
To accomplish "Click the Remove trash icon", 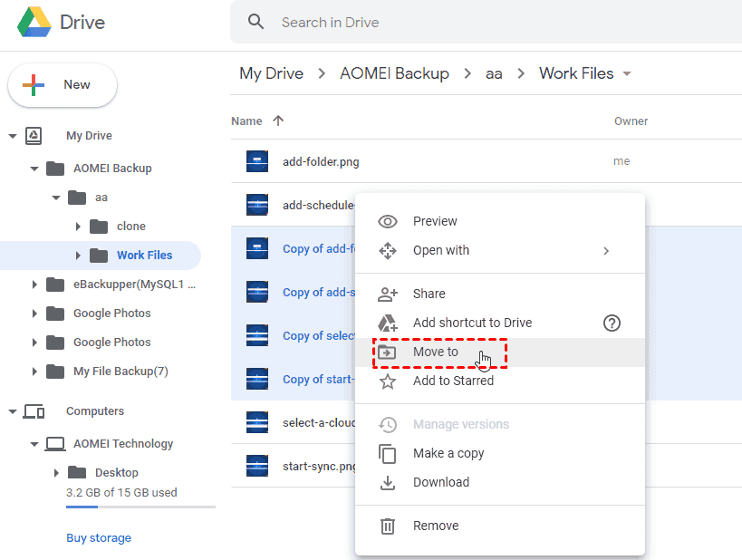I will click(x=388, y=526).
